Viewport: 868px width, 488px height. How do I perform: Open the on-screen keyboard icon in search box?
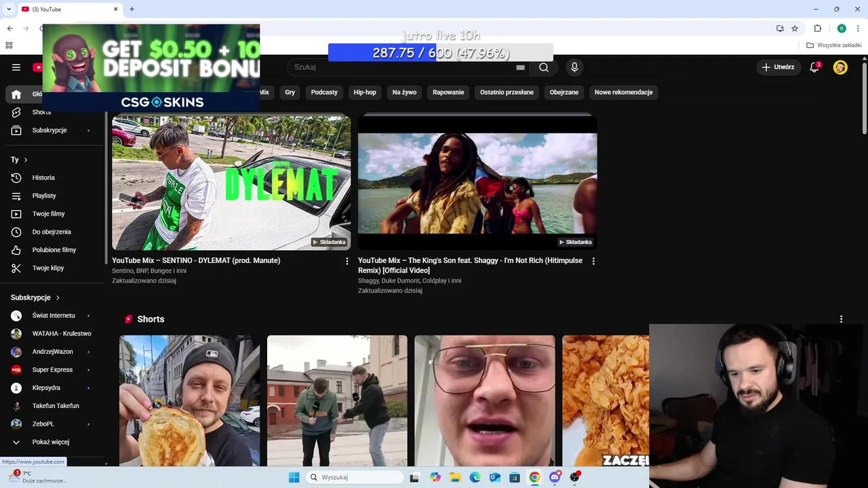(x=520, y=67)
